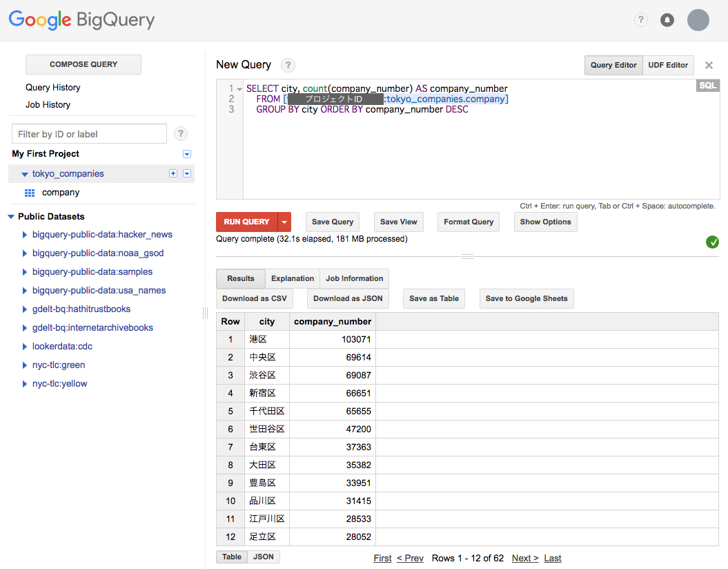The image size is (728, 569).
Task: Click Save to Google Sheets
Action: point(527,299)
